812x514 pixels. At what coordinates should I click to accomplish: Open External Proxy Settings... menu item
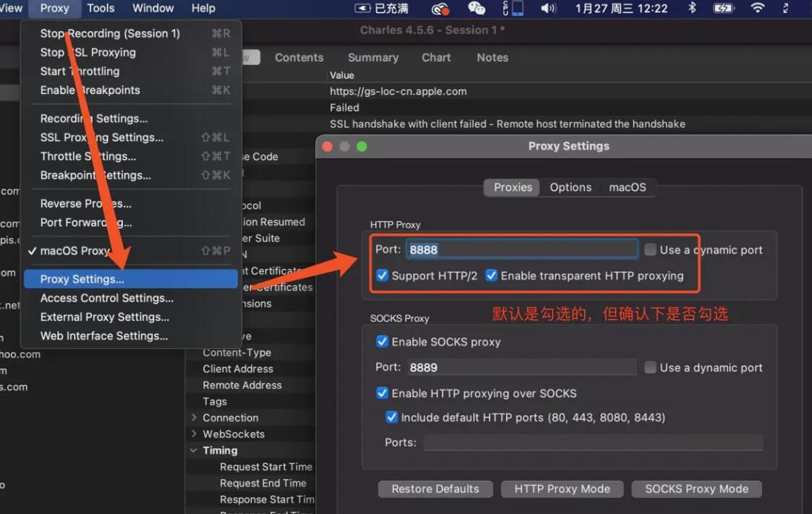click(x=130, y=317)
